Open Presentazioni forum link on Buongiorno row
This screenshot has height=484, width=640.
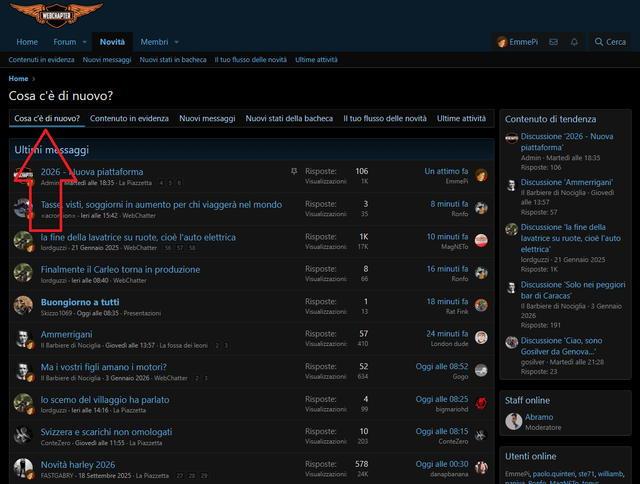pos(142,313)
